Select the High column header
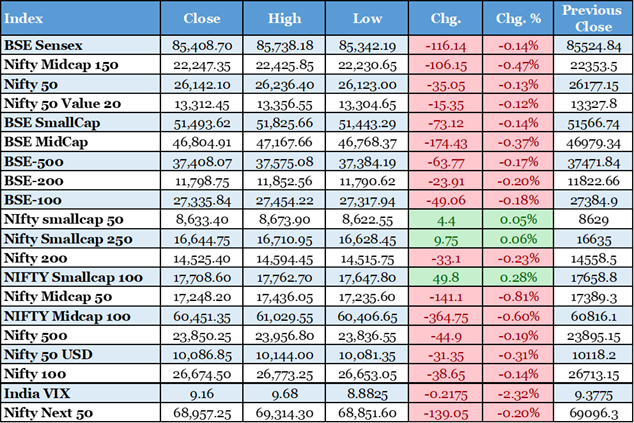 pos(285,19)
